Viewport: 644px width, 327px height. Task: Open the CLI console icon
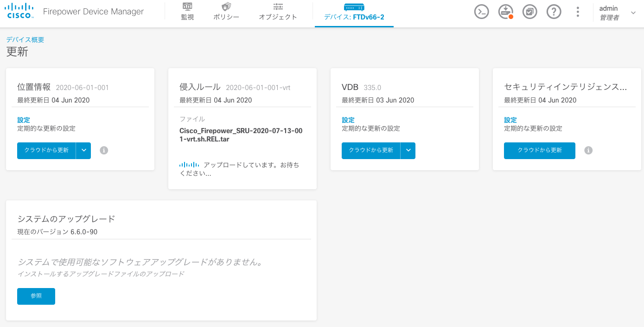point(482,12)
